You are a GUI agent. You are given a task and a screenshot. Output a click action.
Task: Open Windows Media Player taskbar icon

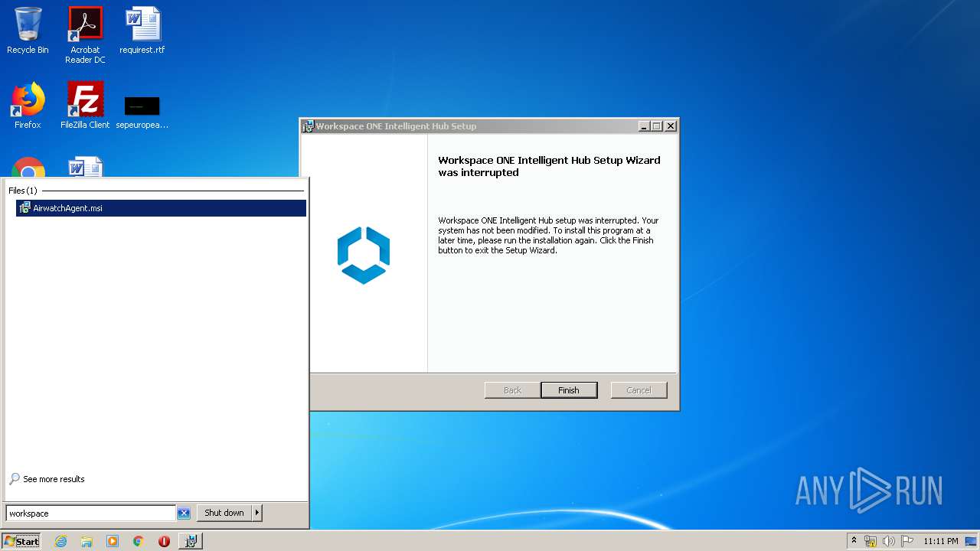[113, 541]
